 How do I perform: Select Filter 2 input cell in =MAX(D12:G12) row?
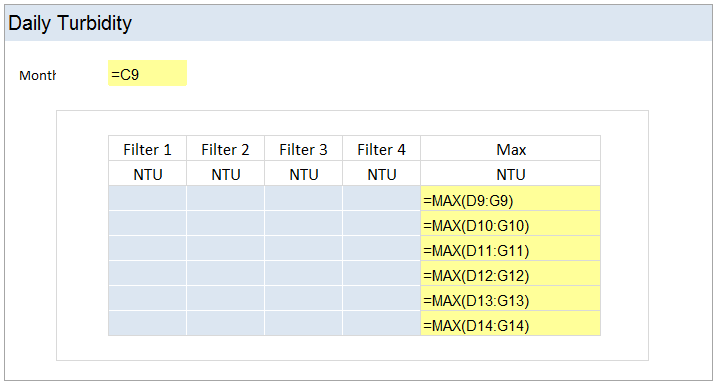225,273
